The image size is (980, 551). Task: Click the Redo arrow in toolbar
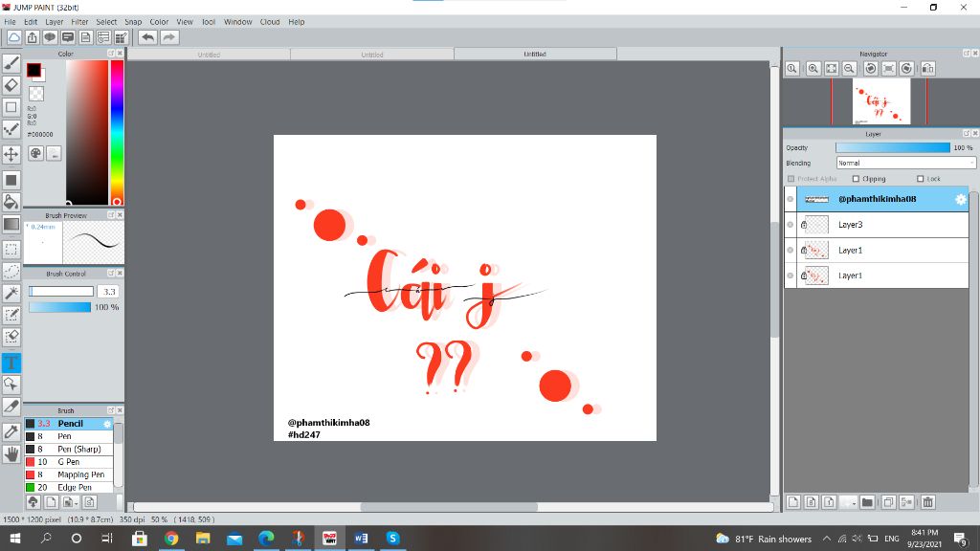(168, 37)
